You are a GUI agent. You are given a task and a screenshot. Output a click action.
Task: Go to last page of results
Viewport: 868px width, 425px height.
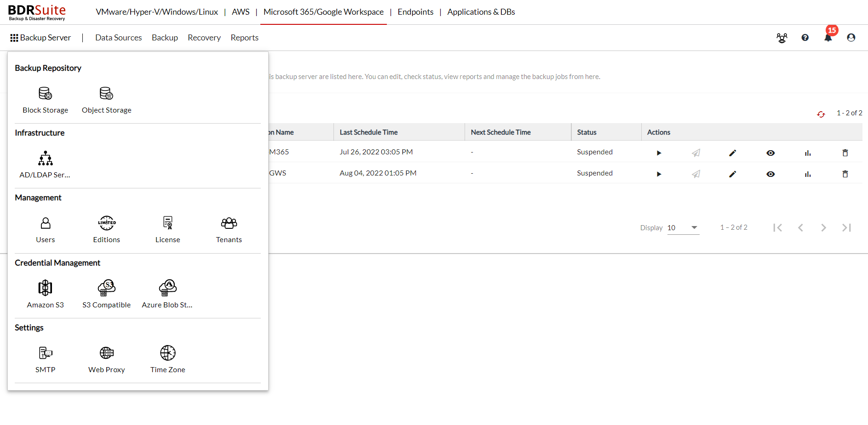coord(846,228)
